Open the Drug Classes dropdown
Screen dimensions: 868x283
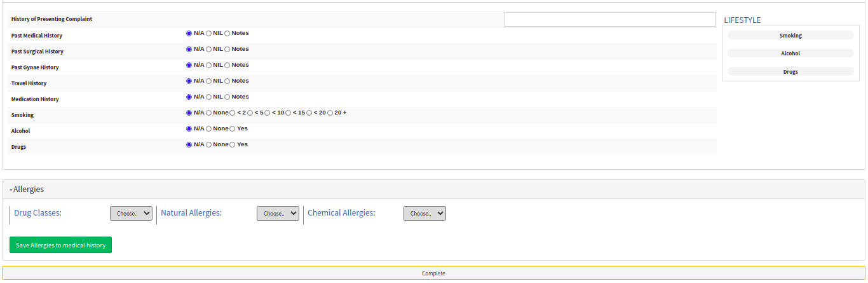pos(131,214)
